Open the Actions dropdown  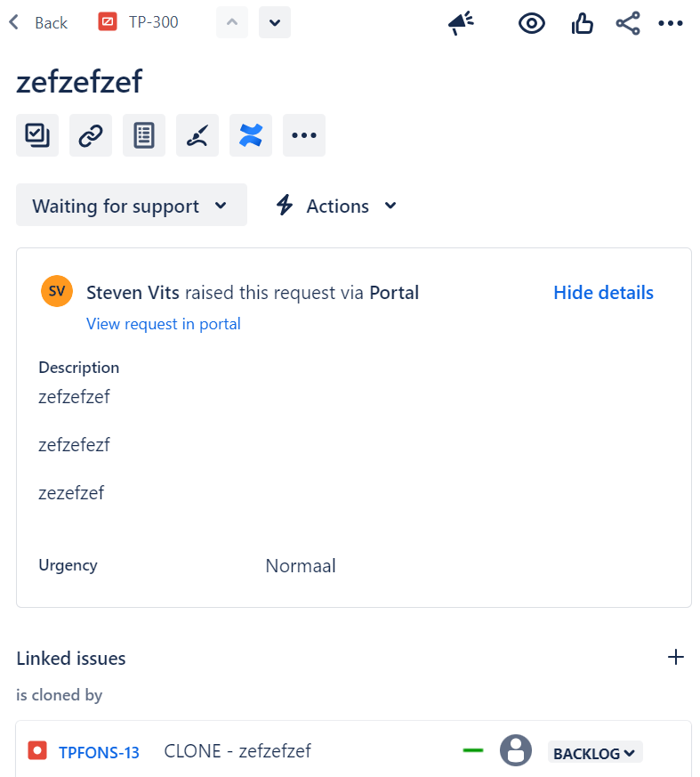click(336, 206)
